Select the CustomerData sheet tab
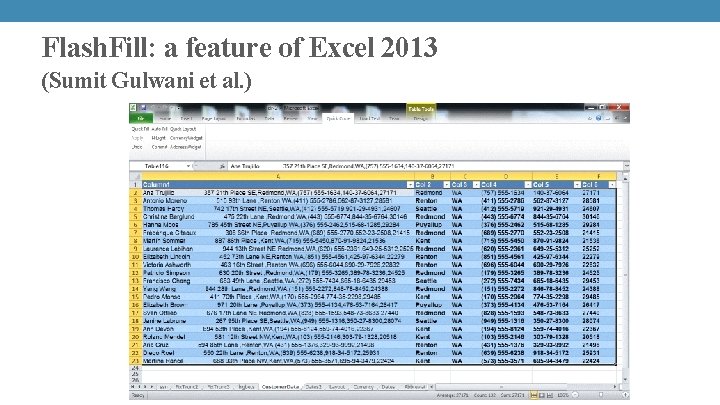This screenshot has height=405, width=720. click(x=280, y=387)
